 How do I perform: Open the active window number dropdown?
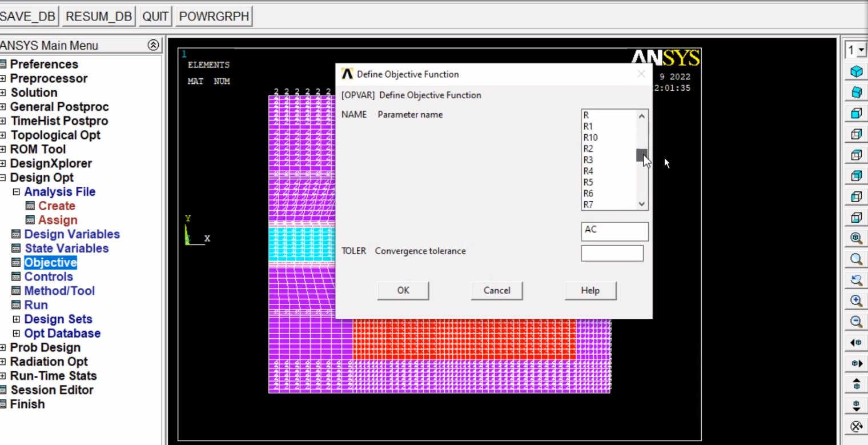pos(861,50)
